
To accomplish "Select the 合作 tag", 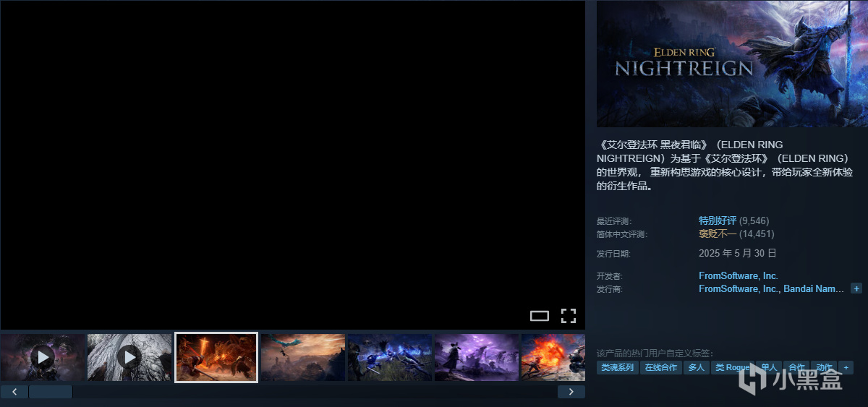I will pos(796,368).
